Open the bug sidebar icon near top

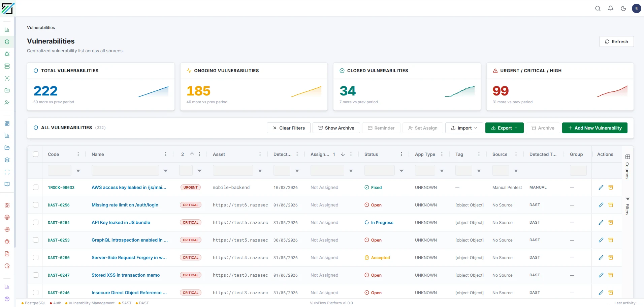coord(7,54)
